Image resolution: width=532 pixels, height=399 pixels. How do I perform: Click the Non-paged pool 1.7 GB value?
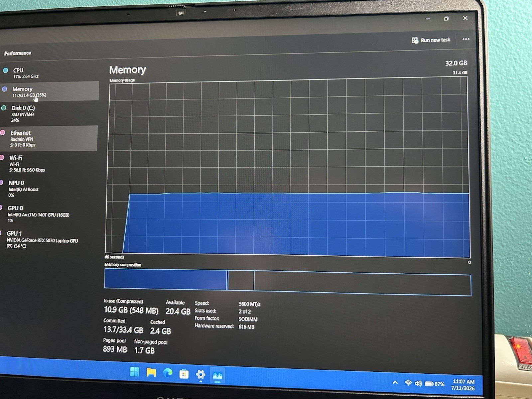pyautogui.click(x=144, y=350)
